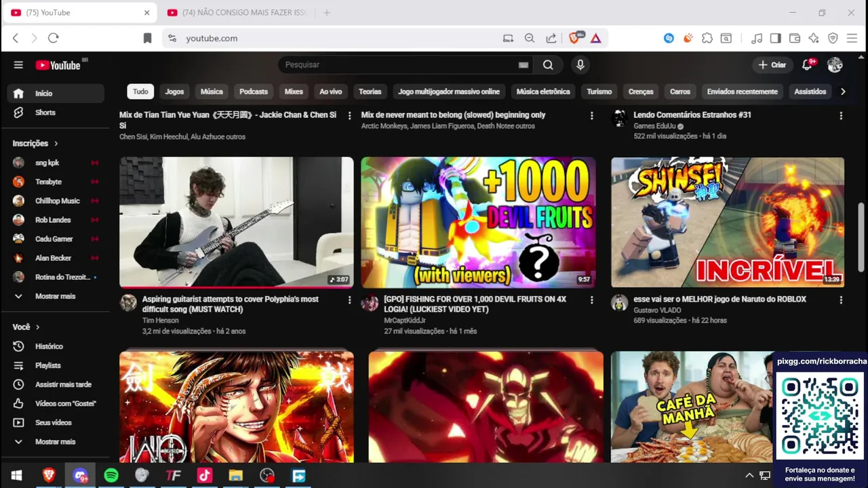Open the Café da Manhã thumbnail
This screenshot has height=488, width=868.
[x=692, y=407]
